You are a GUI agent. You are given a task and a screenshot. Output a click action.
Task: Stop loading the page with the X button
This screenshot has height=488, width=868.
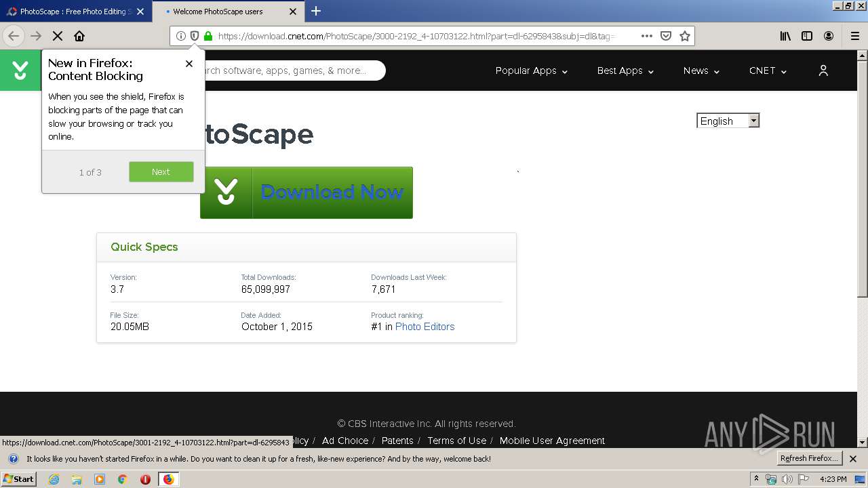(58, 36)
